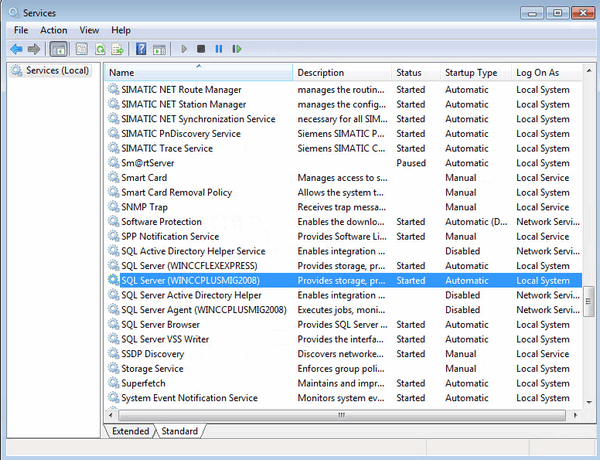The height and width of the screenshot is (460, 600).
Task: Switch to the Standard tab
Action: pyautogui.click(x=179, y=431)
